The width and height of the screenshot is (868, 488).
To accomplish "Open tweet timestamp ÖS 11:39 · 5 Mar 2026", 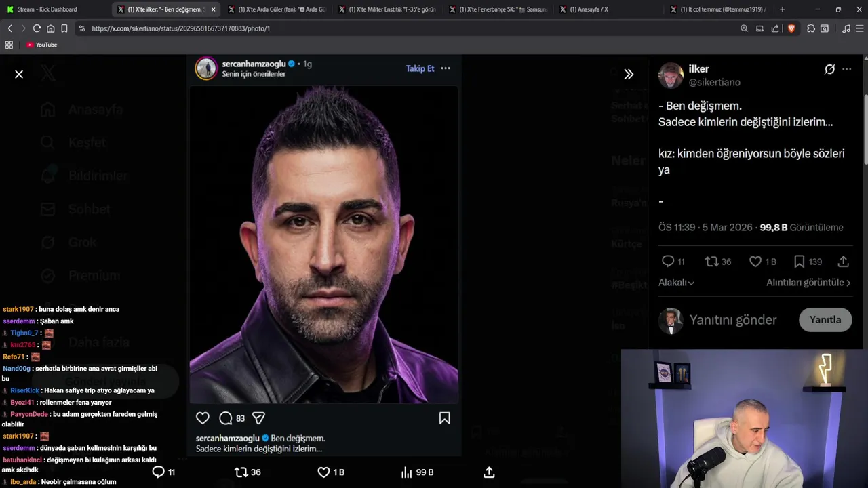I will [705, 228].
